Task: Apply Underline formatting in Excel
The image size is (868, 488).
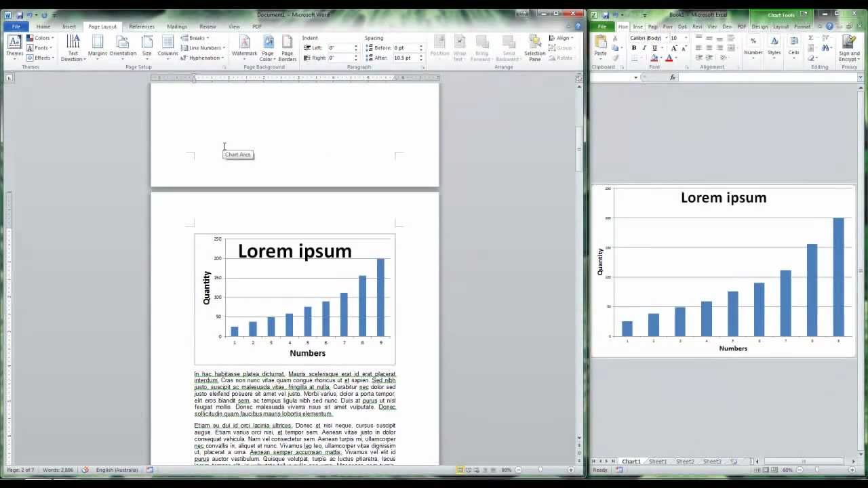Action: pos(654,48)
